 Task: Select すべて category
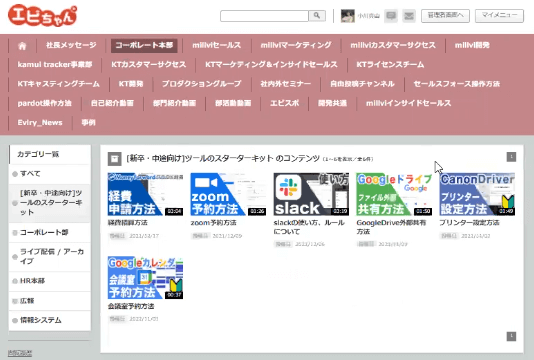[x=50, y=174]
